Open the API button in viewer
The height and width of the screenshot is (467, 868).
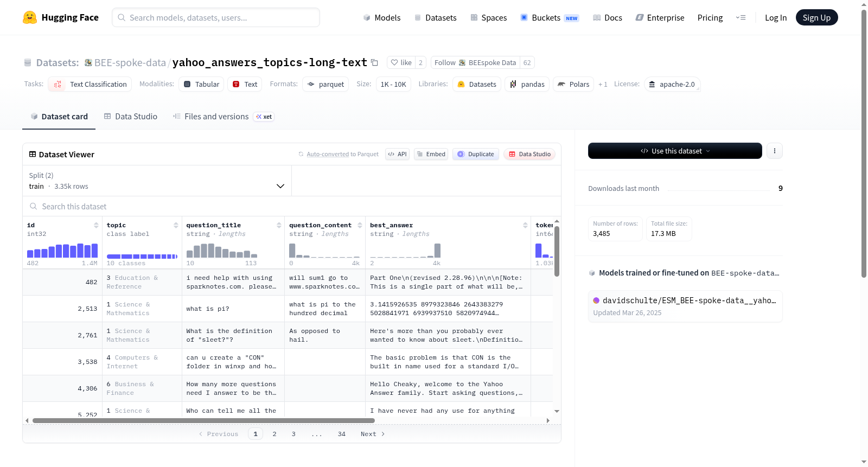click(397, 154)
